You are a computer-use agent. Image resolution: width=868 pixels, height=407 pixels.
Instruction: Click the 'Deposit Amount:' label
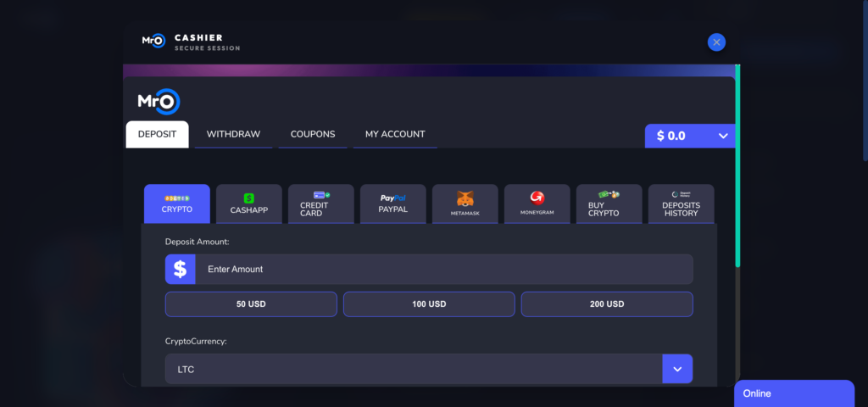197,242
